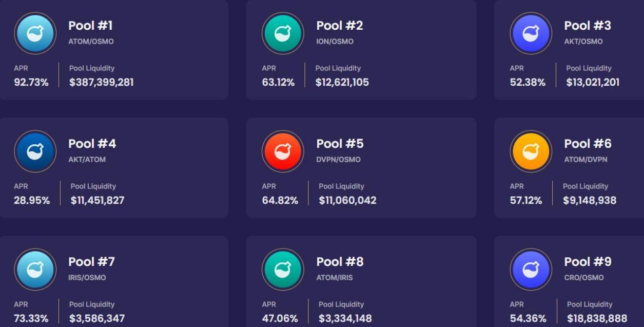Open the ATOM/DVPN pool card
The image size is (644, 327).
pos(569,168)
